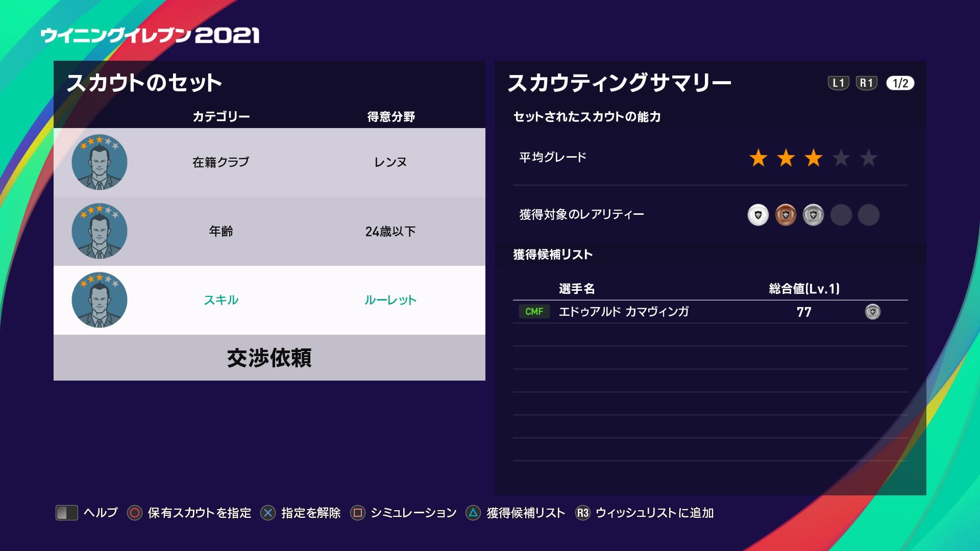This screenshot has width=980, height=551.
Task: Click the CMF position badge
Action: (534, 312)
